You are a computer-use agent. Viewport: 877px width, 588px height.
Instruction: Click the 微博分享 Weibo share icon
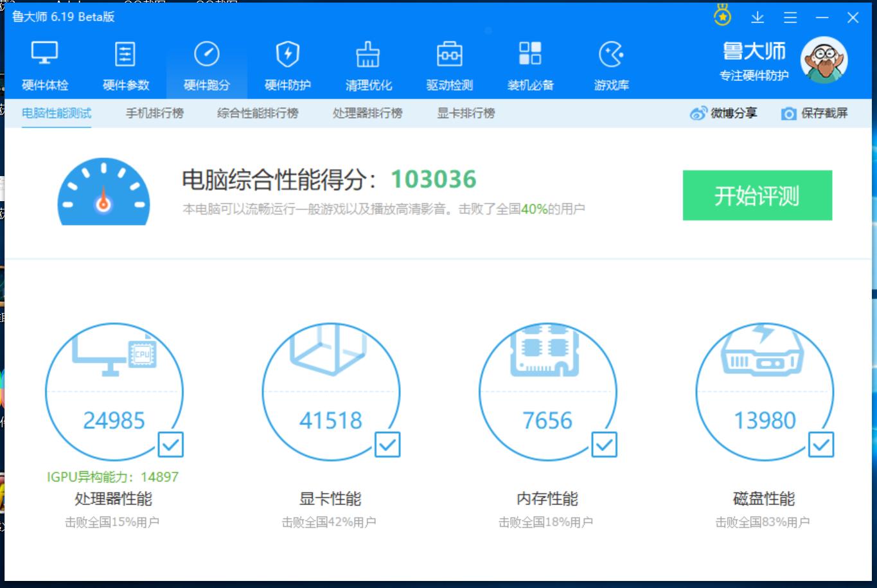point(697,113)
